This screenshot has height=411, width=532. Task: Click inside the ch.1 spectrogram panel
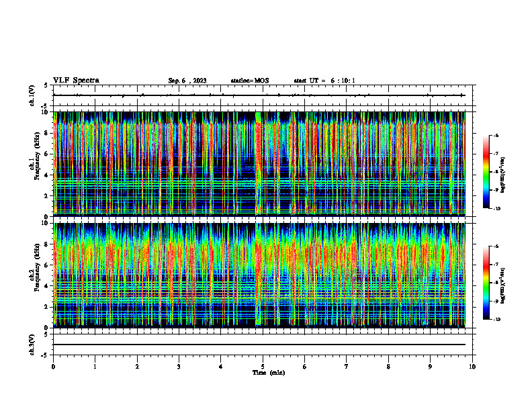point(259,164)
